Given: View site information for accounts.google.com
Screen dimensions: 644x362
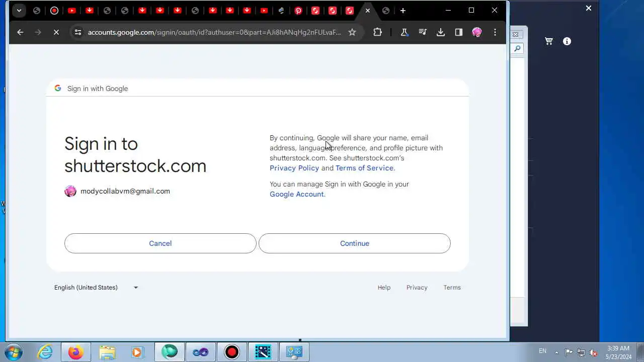Looking at the screenshot, I should tap(77, 32).
